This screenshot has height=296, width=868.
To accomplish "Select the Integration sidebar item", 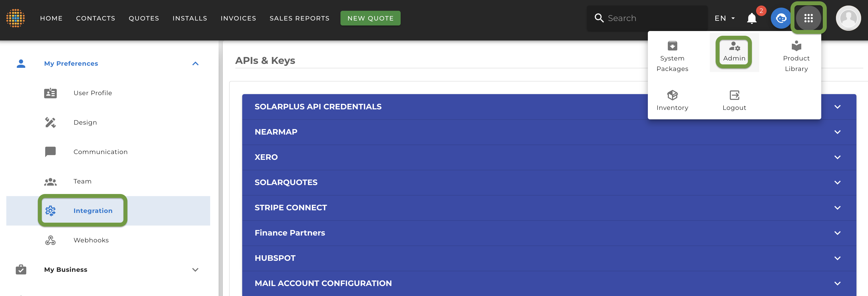I will point(108,211).
